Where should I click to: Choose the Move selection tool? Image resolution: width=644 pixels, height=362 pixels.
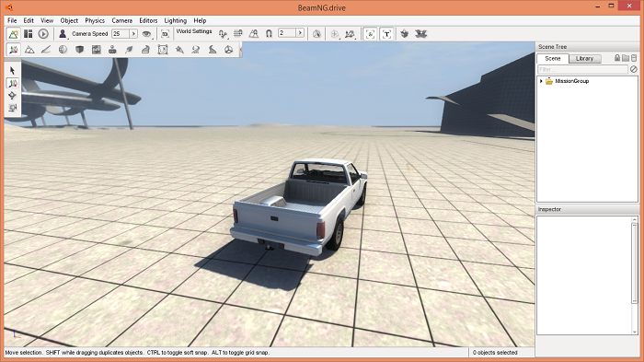12,84
